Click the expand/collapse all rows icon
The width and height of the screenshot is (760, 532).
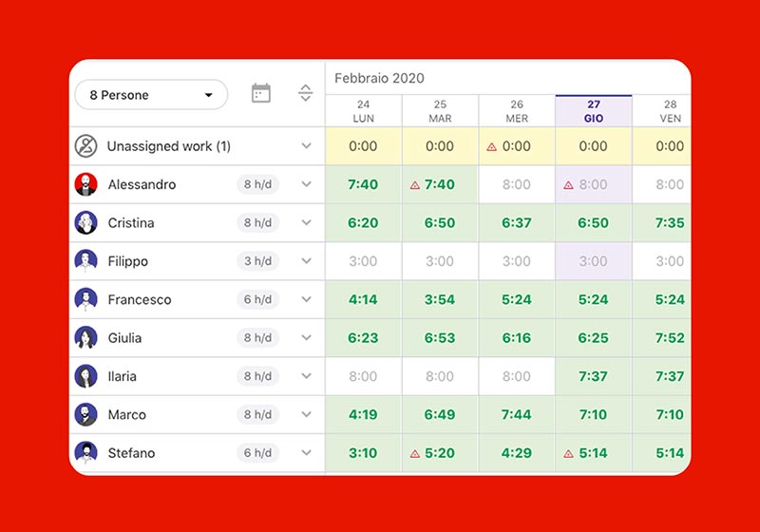pos(306,93)
